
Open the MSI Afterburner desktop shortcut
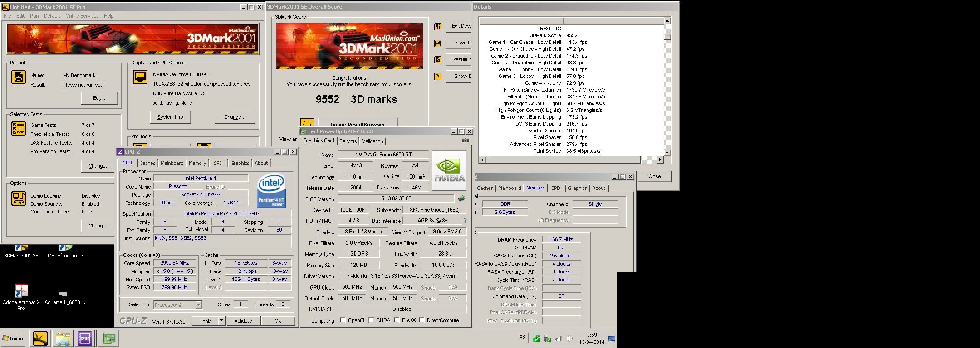[x=65, y=251]
